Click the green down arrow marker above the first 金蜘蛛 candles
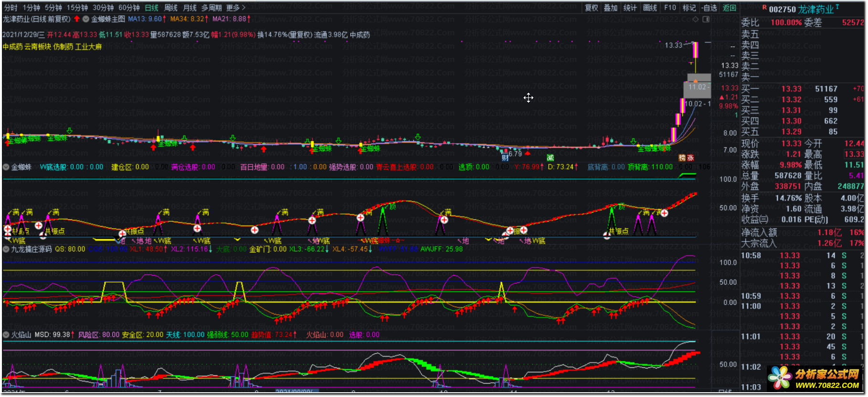This screenshot has height=397, width=868. pyautogui.click(x=70, y=130)
